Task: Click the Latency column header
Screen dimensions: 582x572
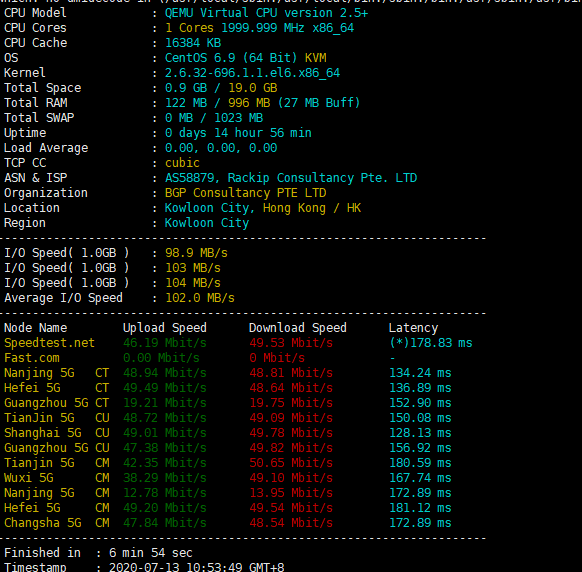Action: (413, 328)
